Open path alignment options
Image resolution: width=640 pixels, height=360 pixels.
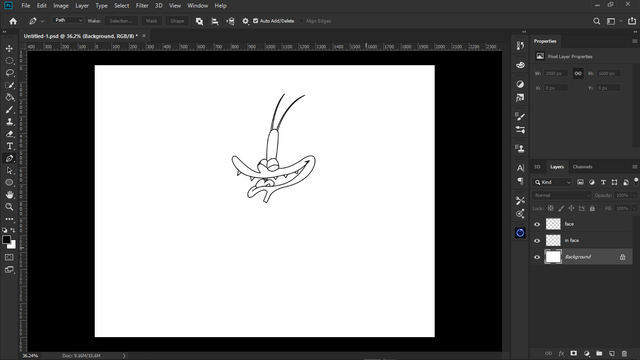pyautogui.click(x=215, y=21)
